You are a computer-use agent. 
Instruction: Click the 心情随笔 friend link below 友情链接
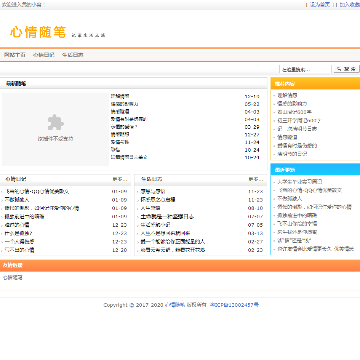click(x=13, y=277)
